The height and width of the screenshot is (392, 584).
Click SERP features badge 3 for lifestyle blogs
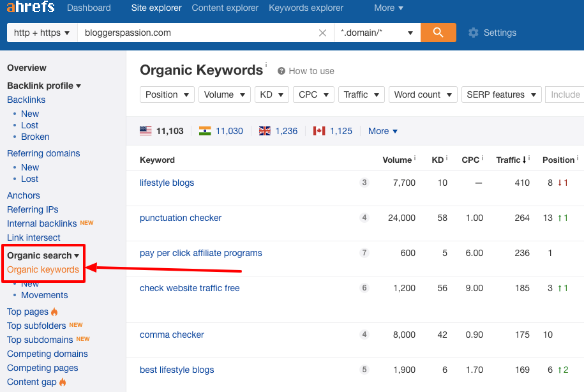click(x=364, y=183)
